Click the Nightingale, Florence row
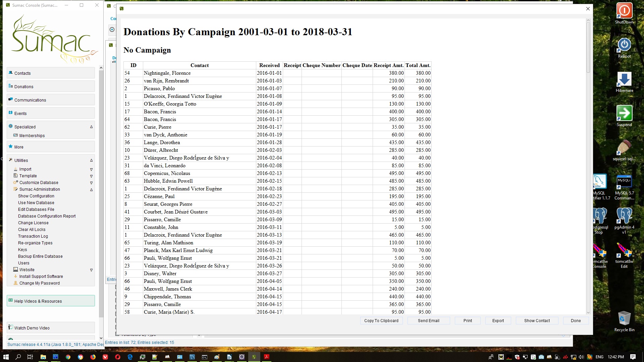The image size is (644, 362). [277, 73]
